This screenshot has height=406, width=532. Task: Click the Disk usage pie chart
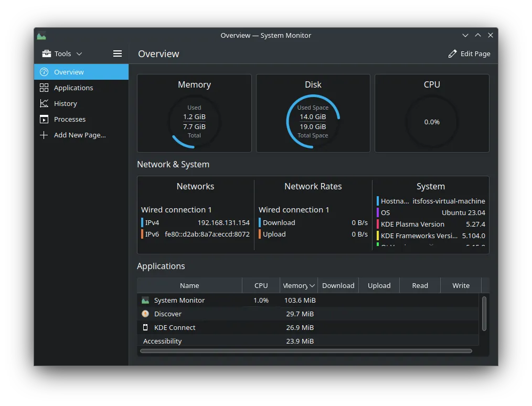[x=313, y=122]
